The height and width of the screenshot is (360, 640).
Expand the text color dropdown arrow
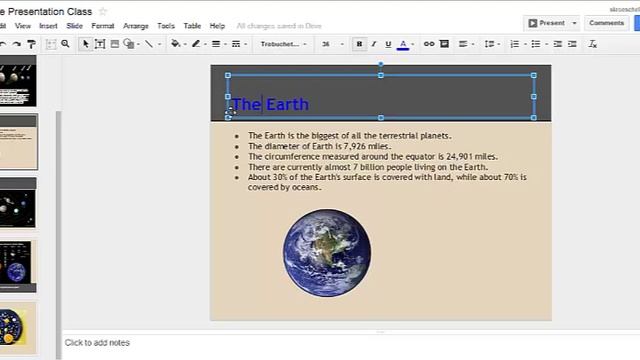tap(413, 44)
